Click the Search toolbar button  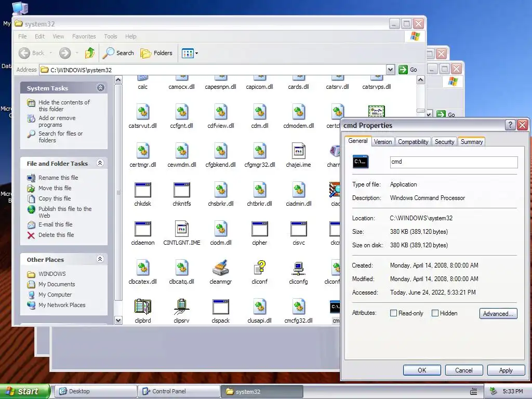pyautogui.click(x=118, y=53)
